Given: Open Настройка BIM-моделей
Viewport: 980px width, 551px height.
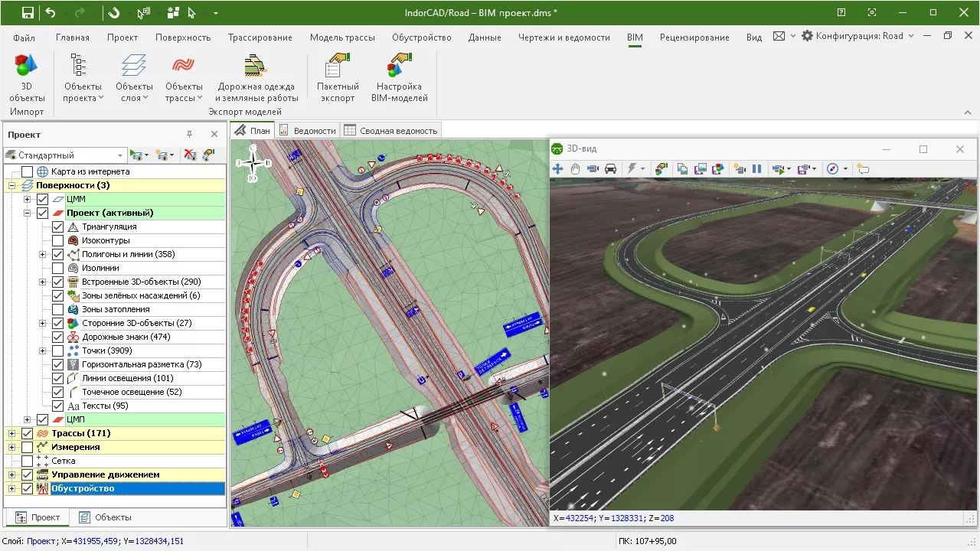Looking at the screenshot, I should click(x=399, y=74).
